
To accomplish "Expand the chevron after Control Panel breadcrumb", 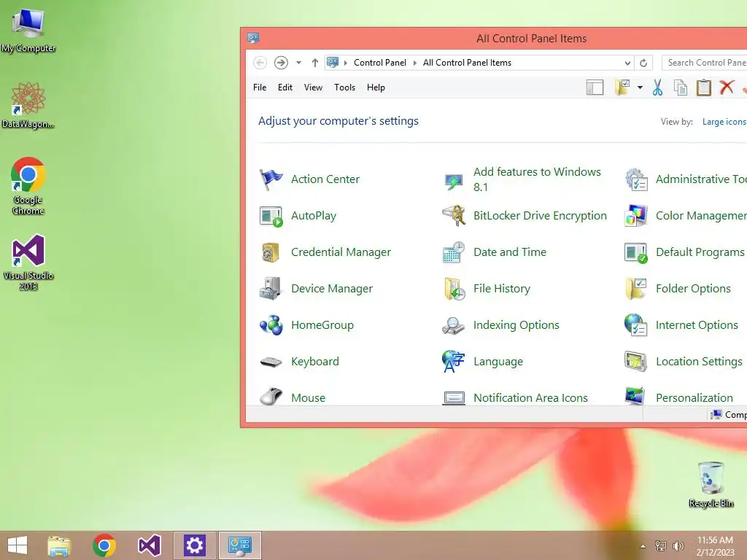I will pyautogui.click(x=414, y=63).
